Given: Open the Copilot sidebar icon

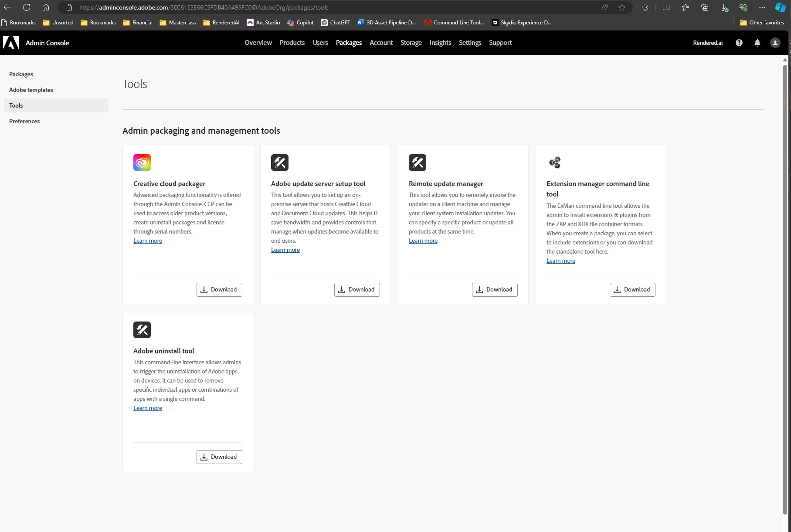Looking at the screenshot, I should coord(781,7).
